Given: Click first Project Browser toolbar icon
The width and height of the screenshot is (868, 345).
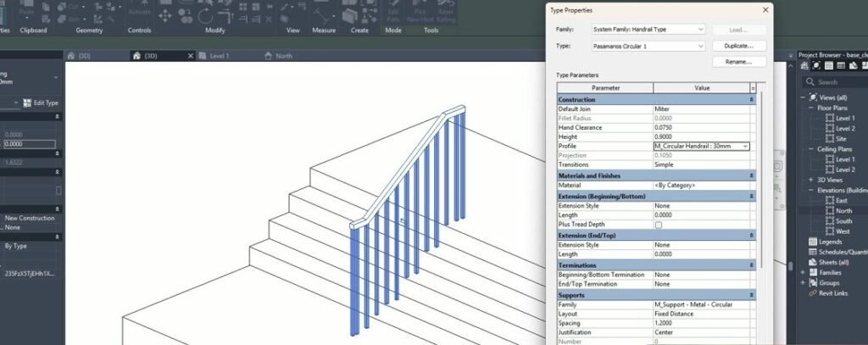Looking at the screenshot, I should [804, 65].
